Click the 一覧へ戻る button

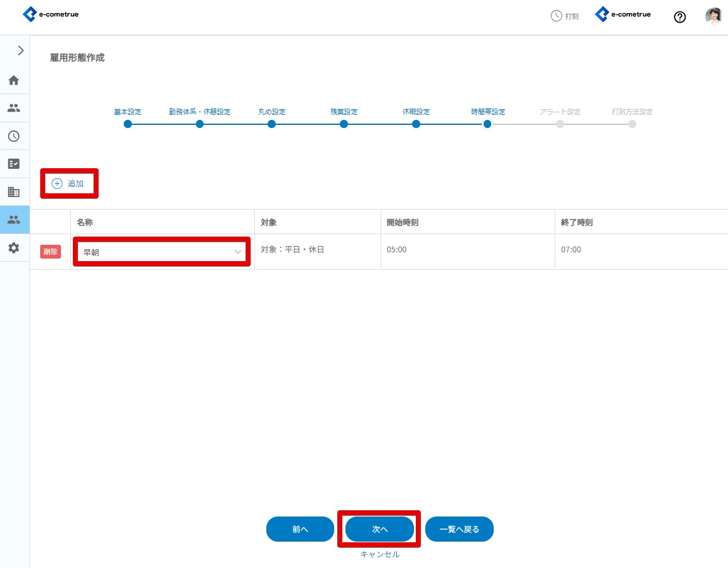click(x=459, y=529)
